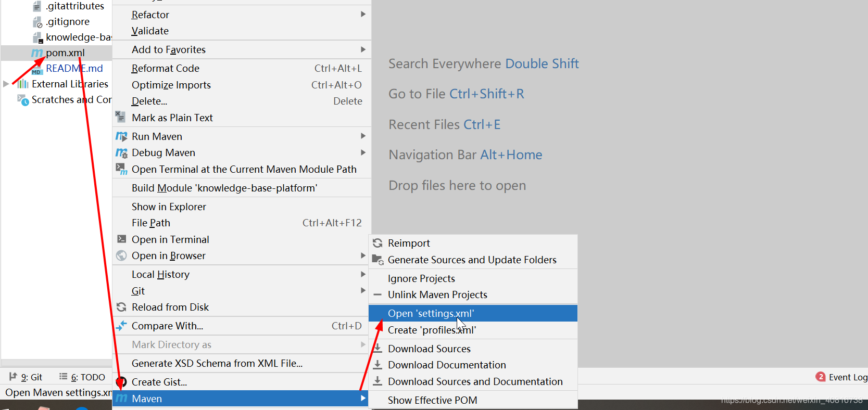This screenshot has width=868, height=410.
Task: Click the Reload from Disk icon
Action: tap(121, 307)
